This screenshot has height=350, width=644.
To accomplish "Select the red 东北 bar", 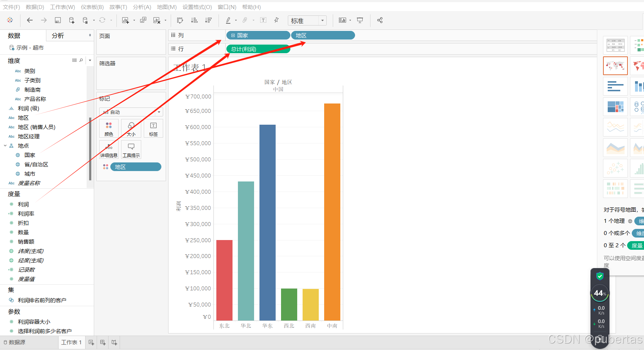I will 224,280.
